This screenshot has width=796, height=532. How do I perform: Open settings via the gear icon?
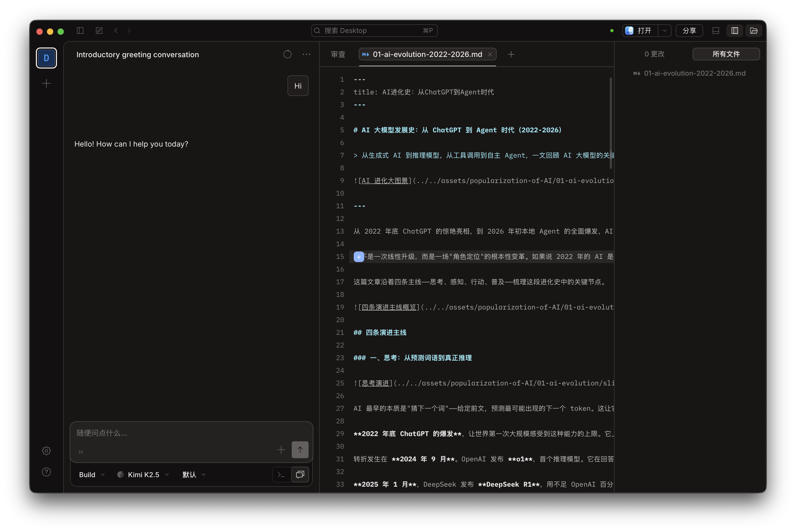(x=46, y=451)
